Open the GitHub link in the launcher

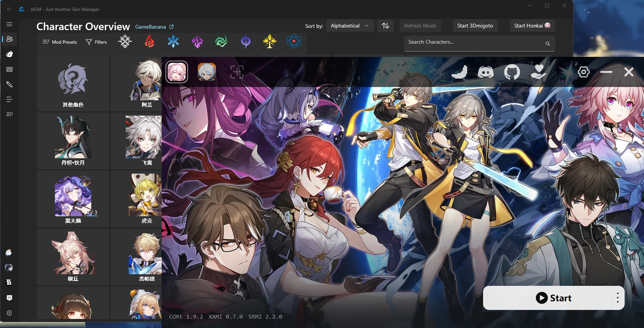click(x=512, y=72)
